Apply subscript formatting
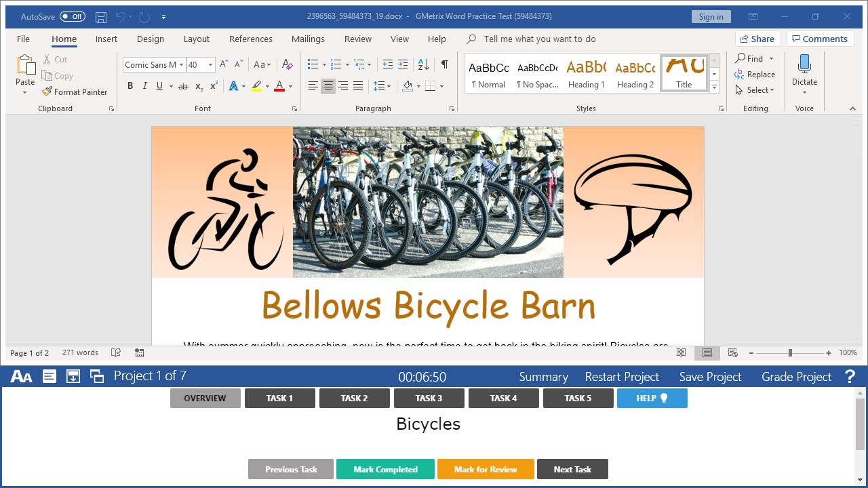The image size is (868, 488). pyautogui.click(x=199, y=86)
